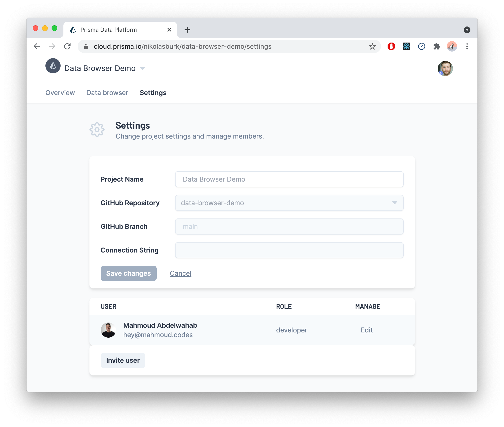The height and width of the screenshot is (427, 504).
Task: Reload the page with refresh icon
Action: 67,47
